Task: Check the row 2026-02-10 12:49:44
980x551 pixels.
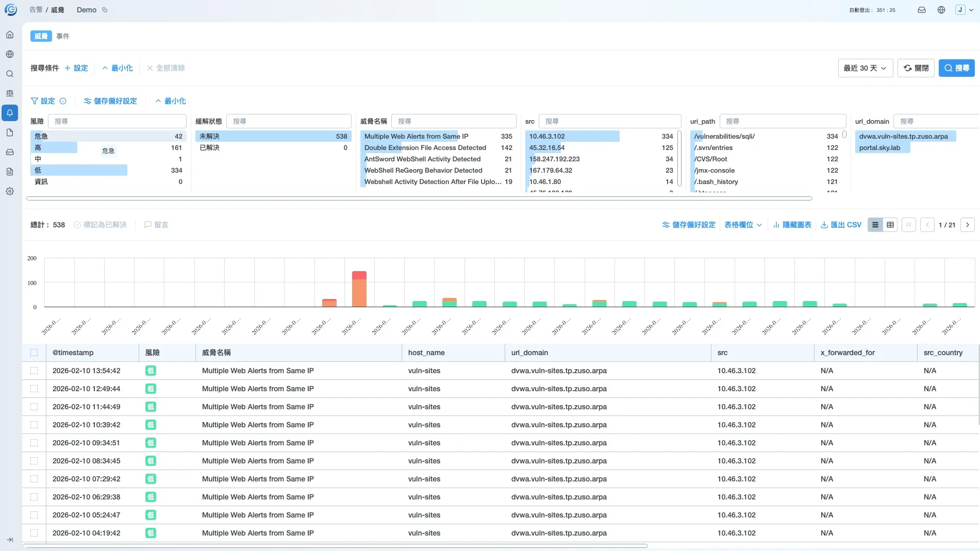Action: click(x=34, y=389)
